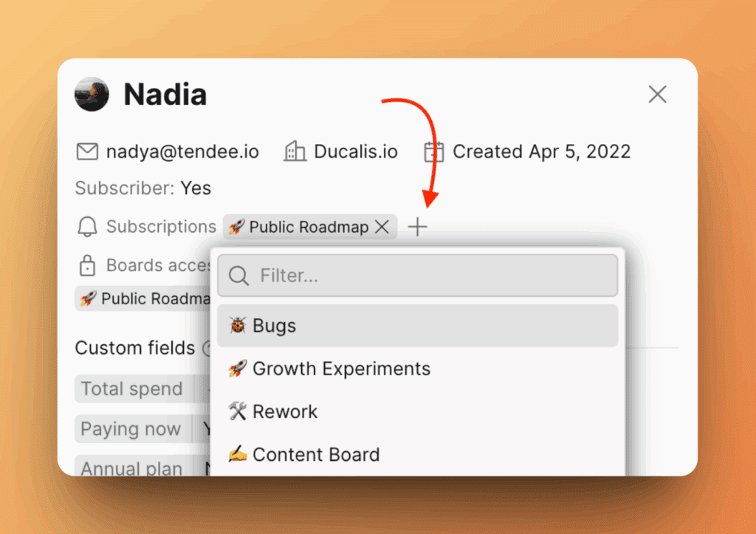This screenshot has width=756, height=534.
Task: Click the Subscriptions bell icon
Action: point(87,227)
